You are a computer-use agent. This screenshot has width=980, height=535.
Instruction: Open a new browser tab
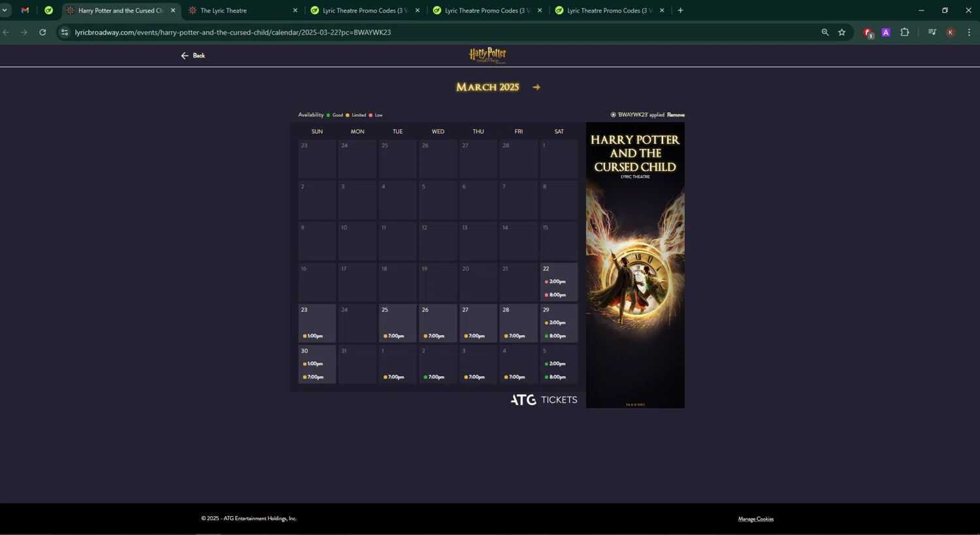coord(680,10)
